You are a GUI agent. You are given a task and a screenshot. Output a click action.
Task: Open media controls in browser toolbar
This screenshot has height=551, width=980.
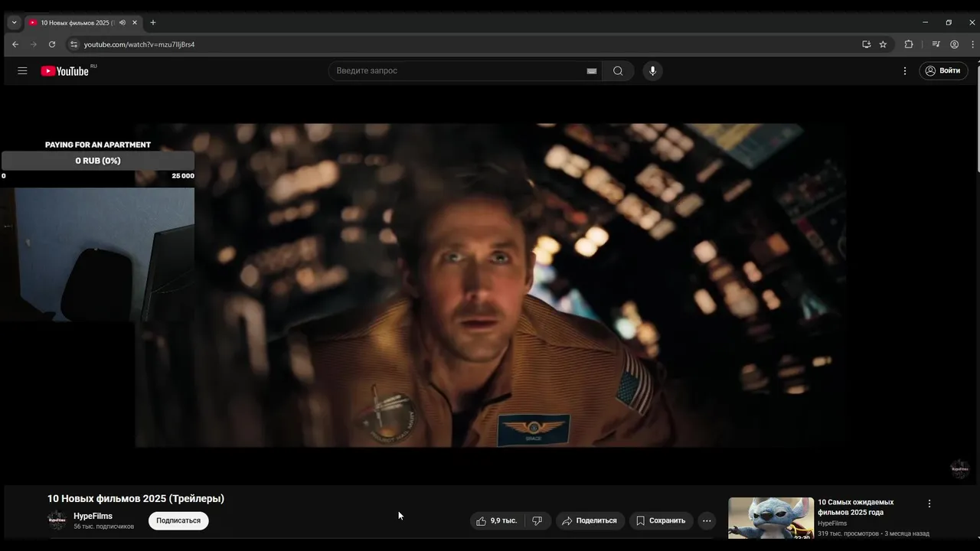[936, 44]
